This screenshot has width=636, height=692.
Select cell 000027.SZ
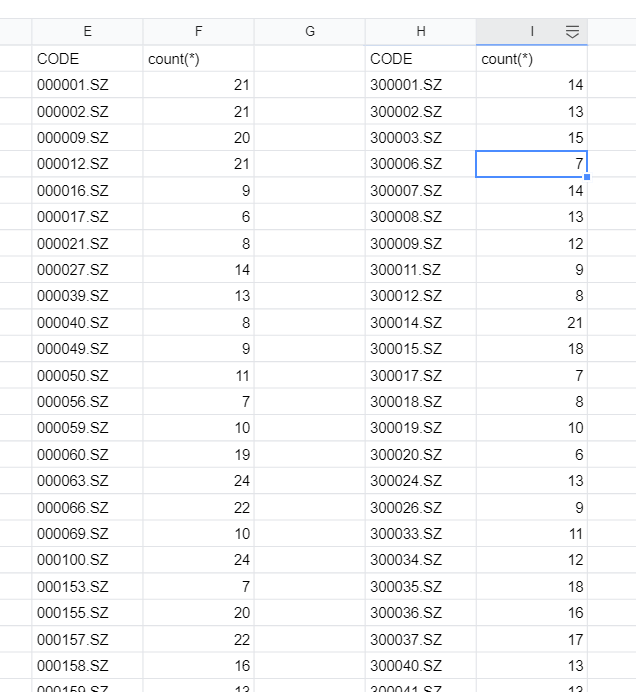(x=87, y=270)
